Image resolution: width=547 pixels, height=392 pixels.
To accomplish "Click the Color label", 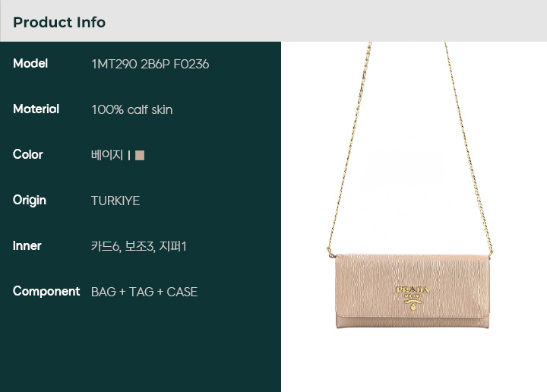I will [x=27, y=154].
